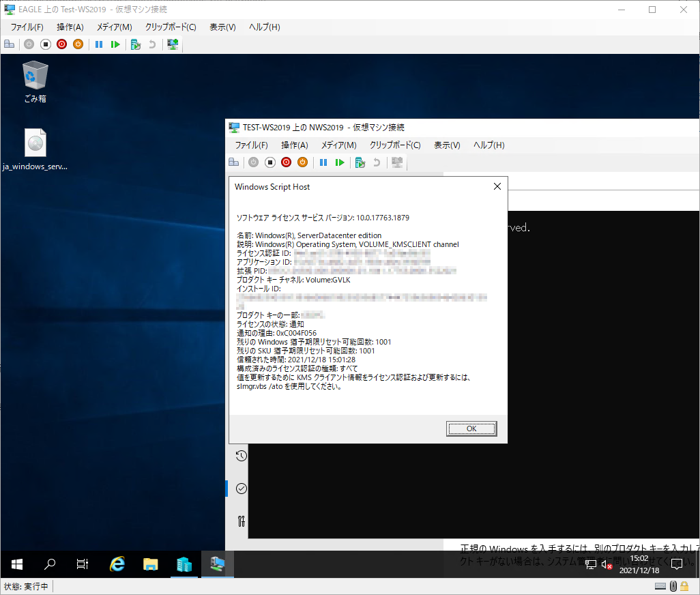Click red Shut Down icon in outer toolbar

pos(61,44)
